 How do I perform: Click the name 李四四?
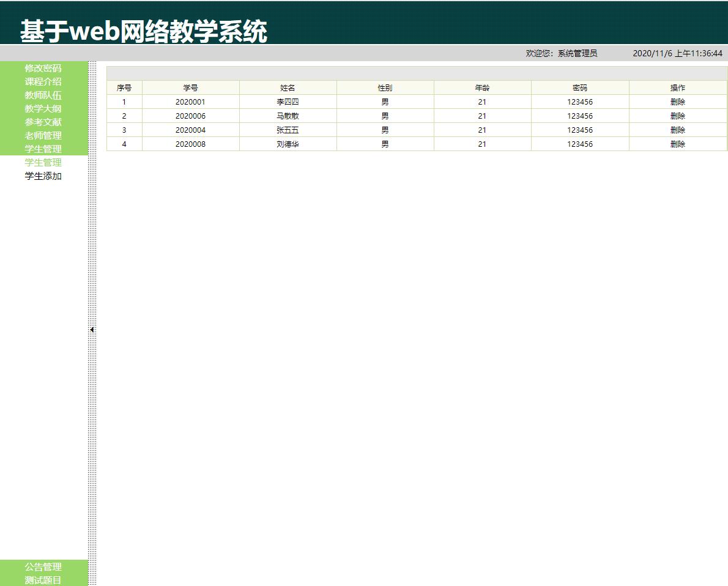[288, 102]
